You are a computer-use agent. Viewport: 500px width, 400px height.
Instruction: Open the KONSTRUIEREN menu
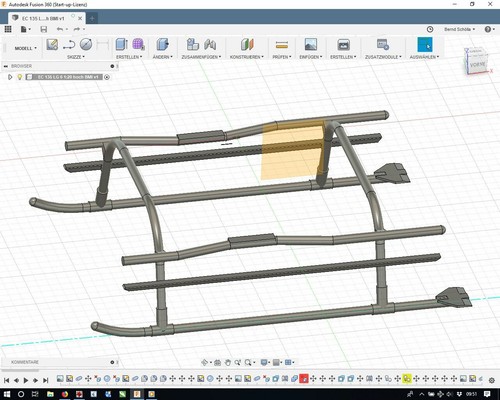(x=247, y=57)
